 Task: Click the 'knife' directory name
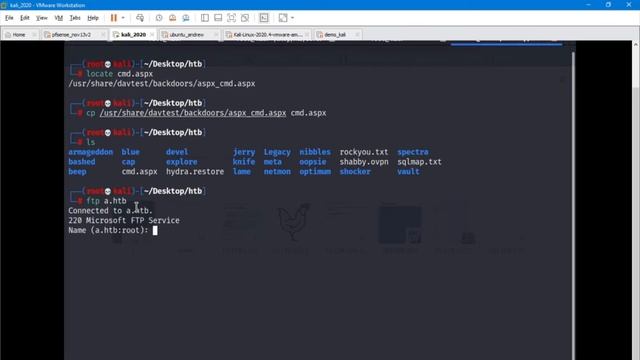[x=244, y=162]
